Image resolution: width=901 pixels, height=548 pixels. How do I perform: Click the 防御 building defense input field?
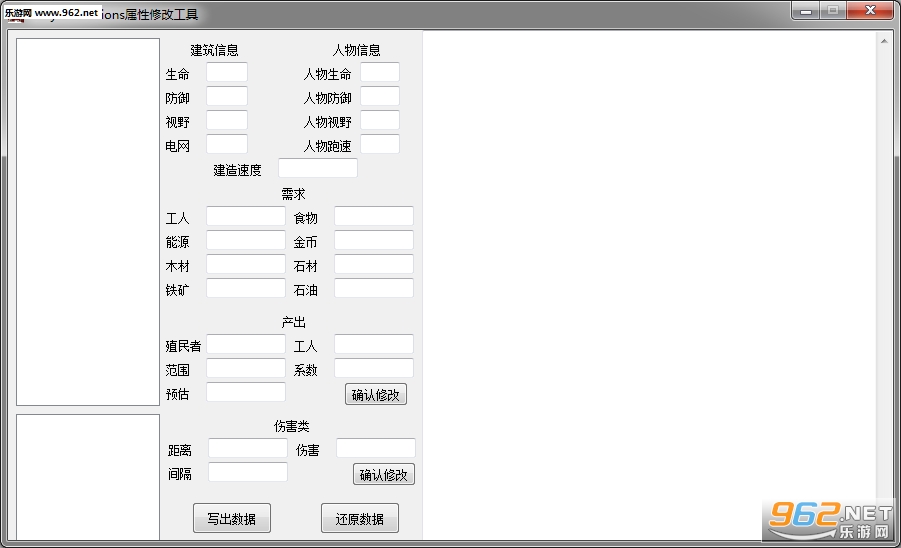pyautogui.click(x=227, y=97)
